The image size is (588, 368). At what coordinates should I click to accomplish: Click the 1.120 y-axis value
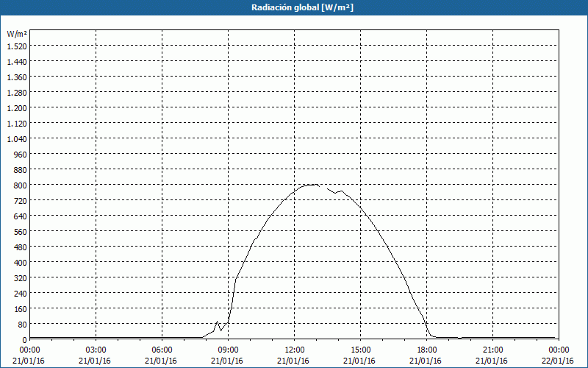coord(17,123)
